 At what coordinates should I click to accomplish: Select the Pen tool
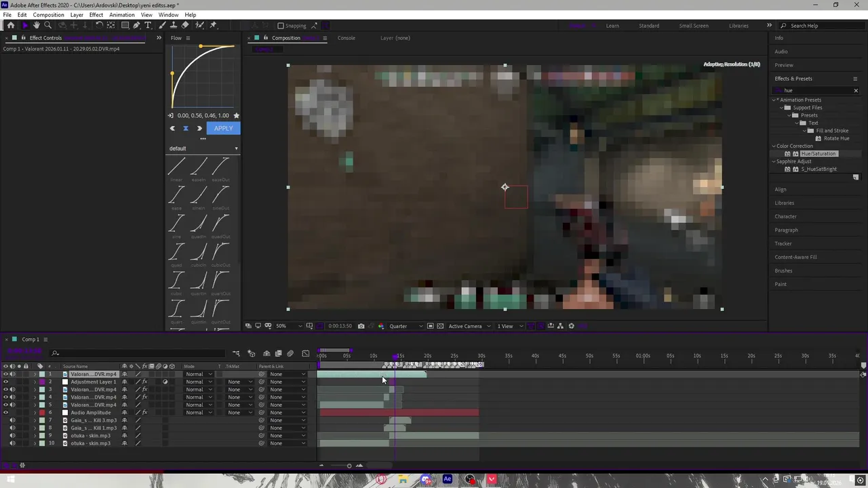click(136, 25)
